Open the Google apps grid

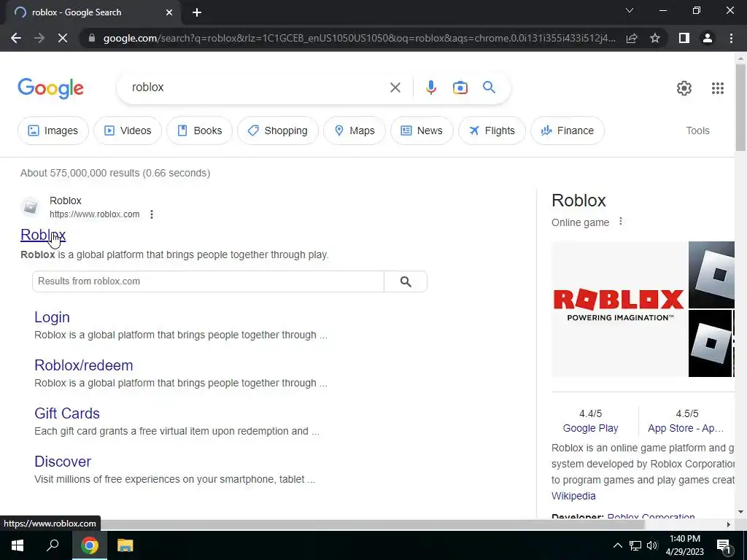718,88
